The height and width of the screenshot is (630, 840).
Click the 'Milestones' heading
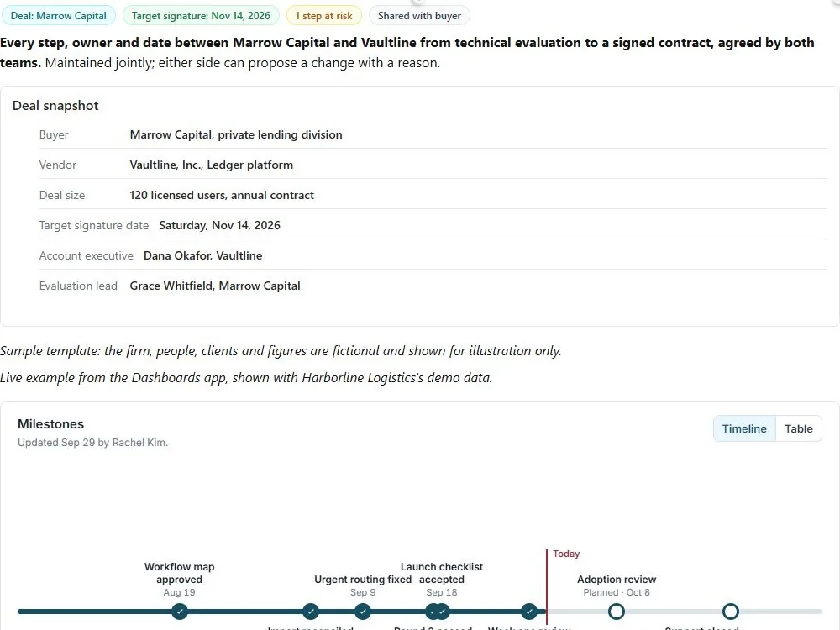point(51,423)
